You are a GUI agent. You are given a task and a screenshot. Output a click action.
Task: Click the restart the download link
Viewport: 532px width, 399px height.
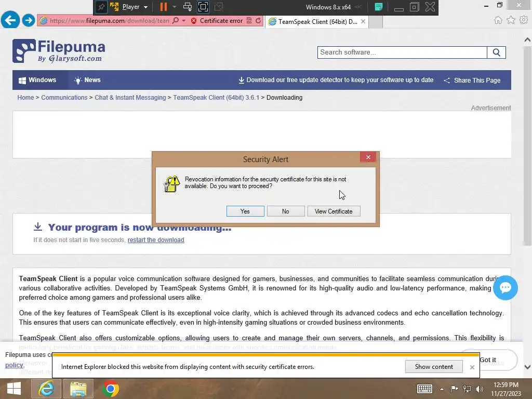(x=156, y=240)
